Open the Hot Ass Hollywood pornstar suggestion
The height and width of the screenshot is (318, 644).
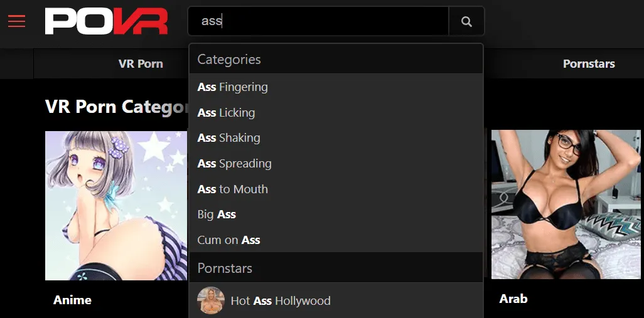(281, 301)
